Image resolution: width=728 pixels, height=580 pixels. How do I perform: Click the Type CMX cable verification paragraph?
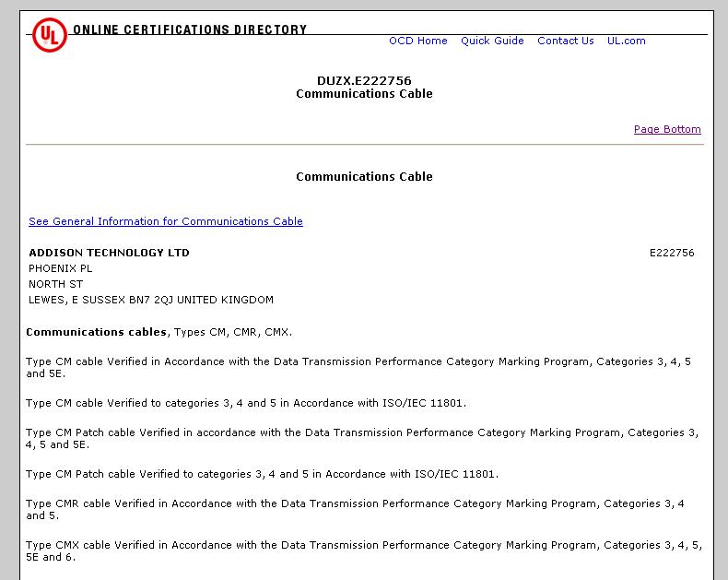364,550
